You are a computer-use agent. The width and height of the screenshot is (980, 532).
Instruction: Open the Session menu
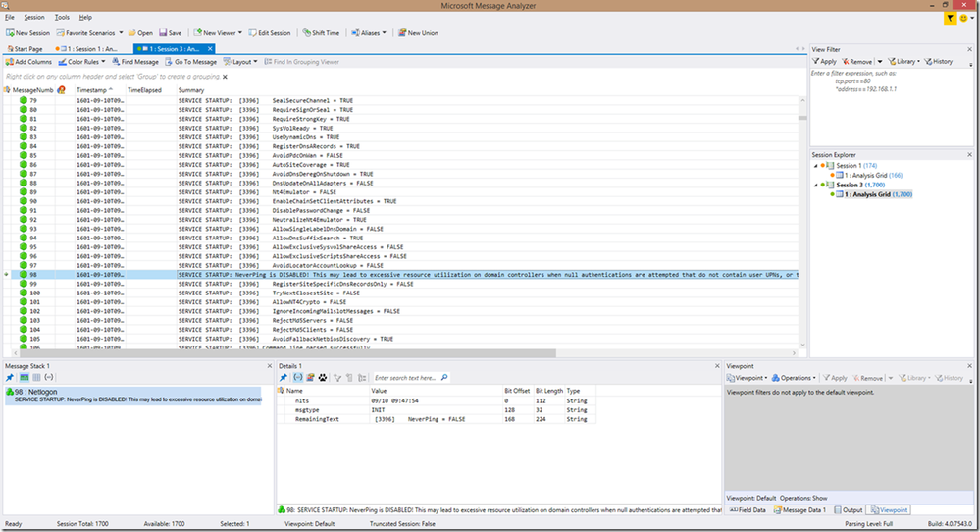(33, 18)
